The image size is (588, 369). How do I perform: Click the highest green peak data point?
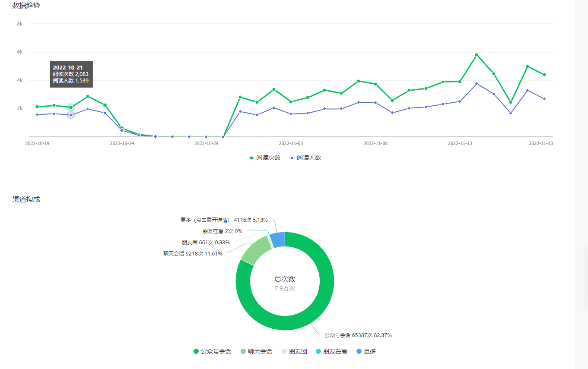pos(477,55)
